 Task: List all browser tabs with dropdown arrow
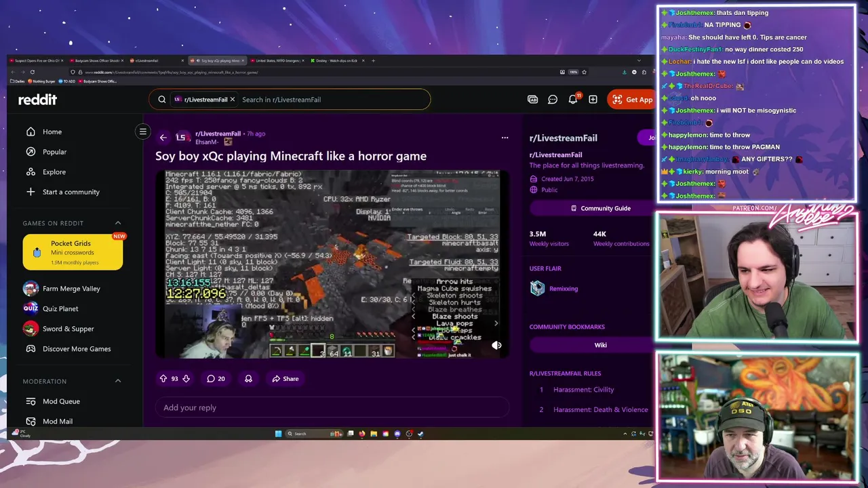(639, 60)
